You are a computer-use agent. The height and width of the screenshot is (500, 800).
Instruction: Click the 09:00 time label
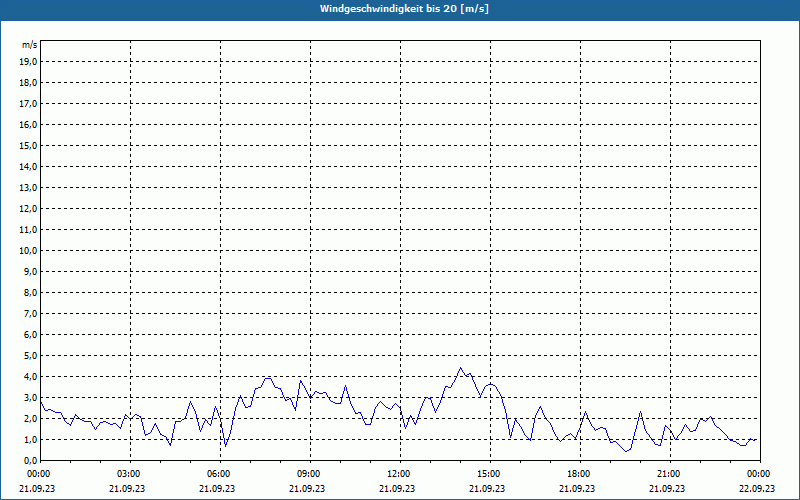310,474
